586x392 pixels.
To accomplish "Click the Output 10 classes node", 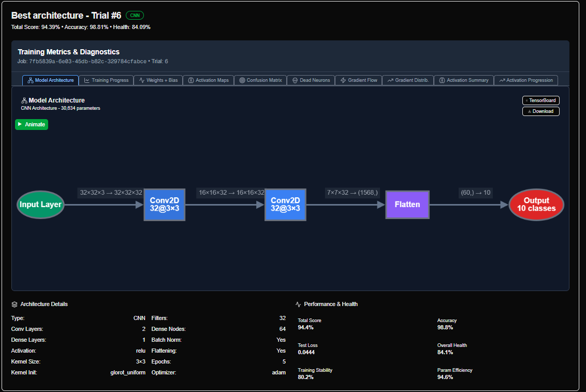I will (x=536, y=205).
